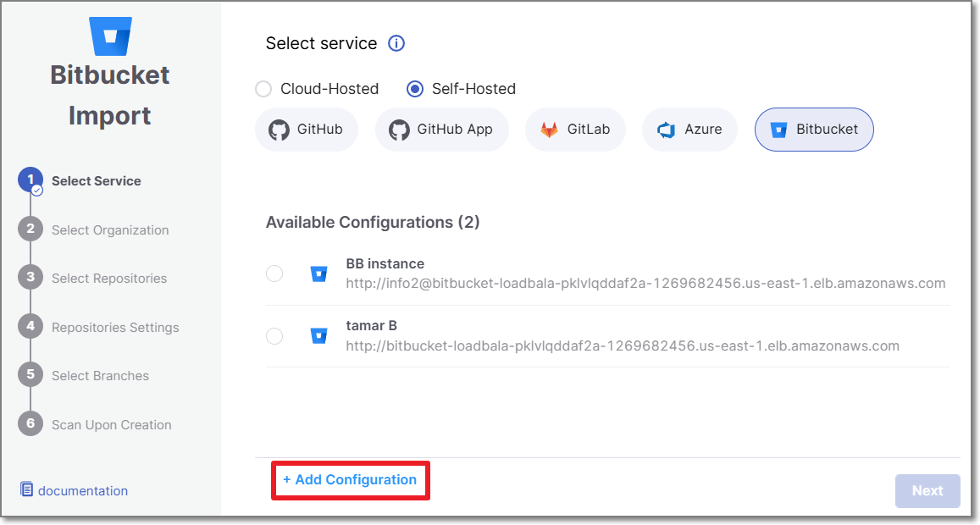Choose the BB instance configuration radio
Image resolution: width=980 pixels, height=525 pixels.
pos(274,274)
